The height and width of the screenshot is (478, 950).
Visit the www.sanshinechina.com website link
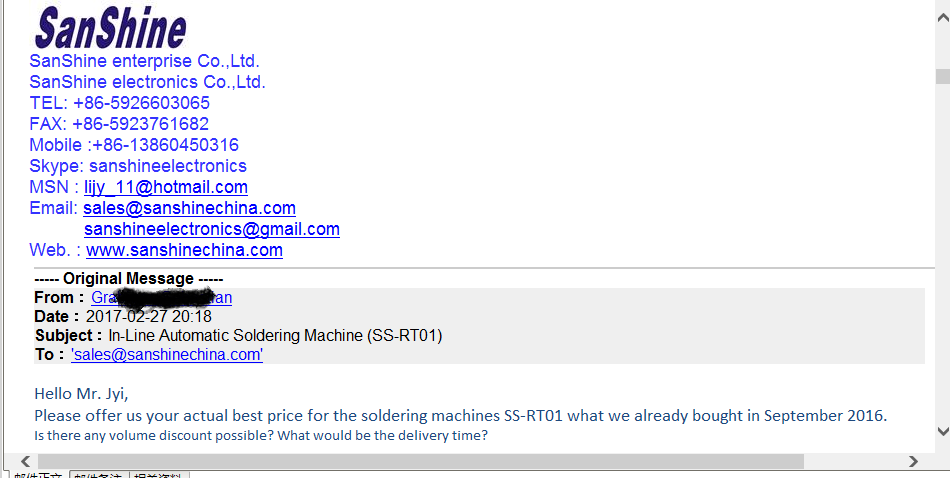[184, 250]
